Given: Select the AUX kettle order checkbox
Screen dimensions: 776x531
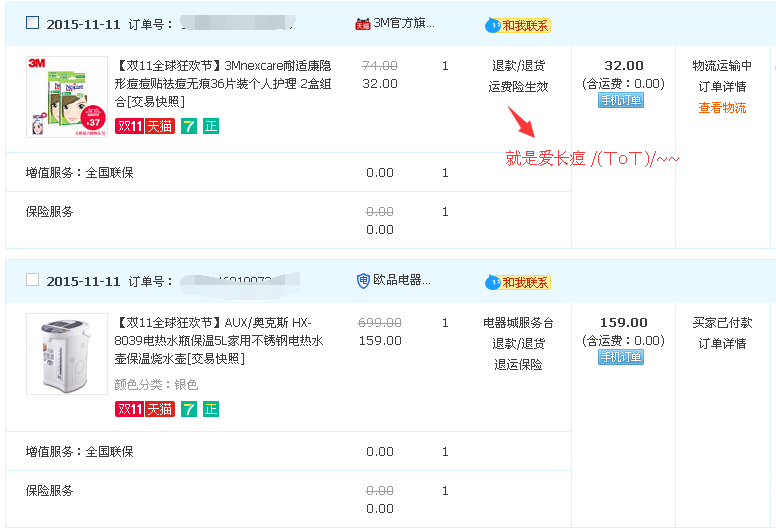Looking at the screenshot, I should pyautogui.click(x=32, y=280).
